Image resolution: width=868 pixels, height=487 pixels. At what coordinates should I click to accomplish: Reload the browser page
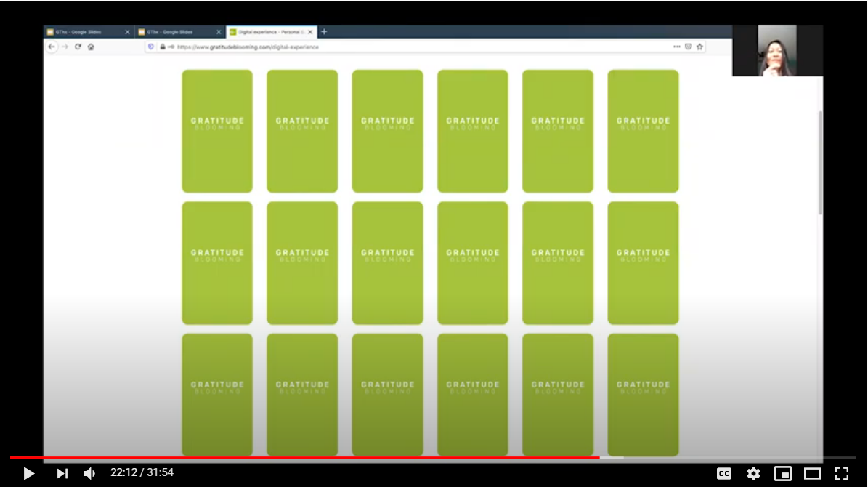78,47
